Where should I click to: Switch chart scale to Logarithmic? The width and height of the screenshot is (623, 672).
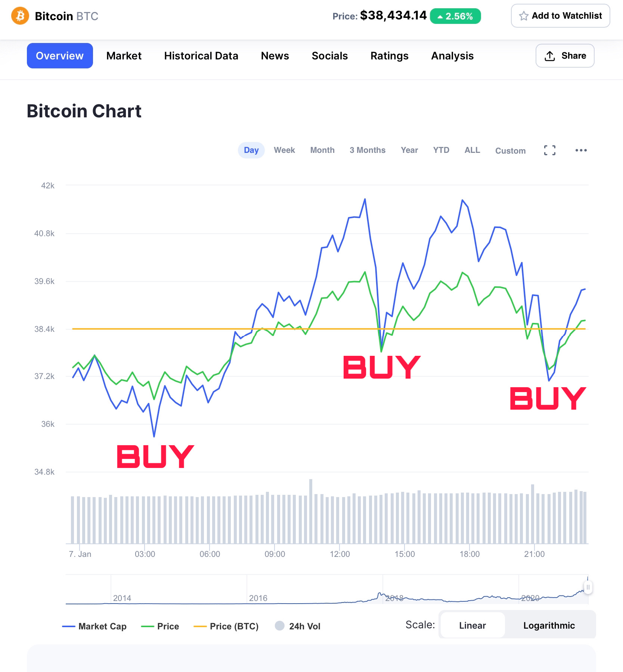coord(549,625)
